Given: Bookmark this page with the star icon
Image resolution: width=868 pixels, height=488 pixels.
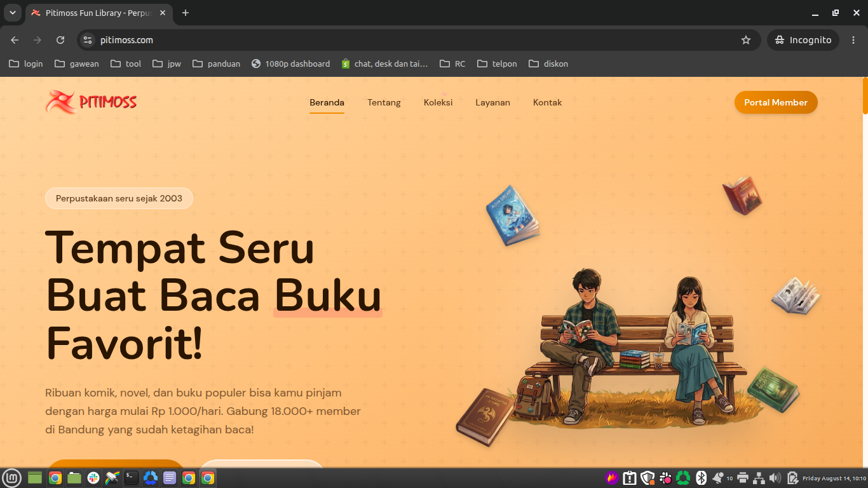Looking at the screenshot, I should [746, 40].
